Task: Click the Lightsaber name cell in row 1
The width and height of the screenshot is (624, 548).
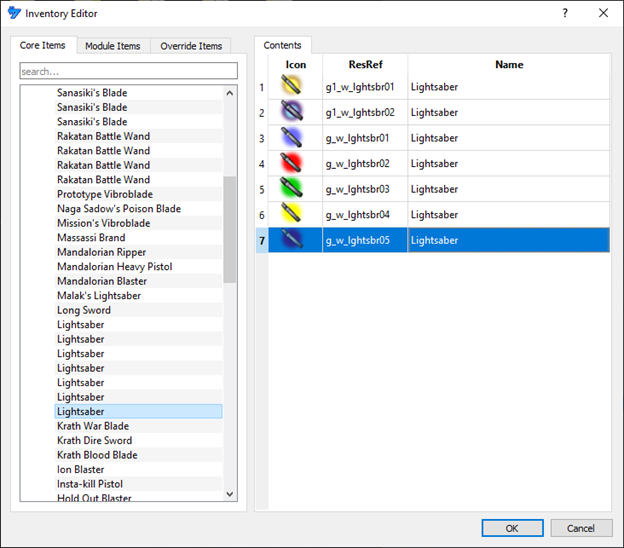Action: click(509, 87)
